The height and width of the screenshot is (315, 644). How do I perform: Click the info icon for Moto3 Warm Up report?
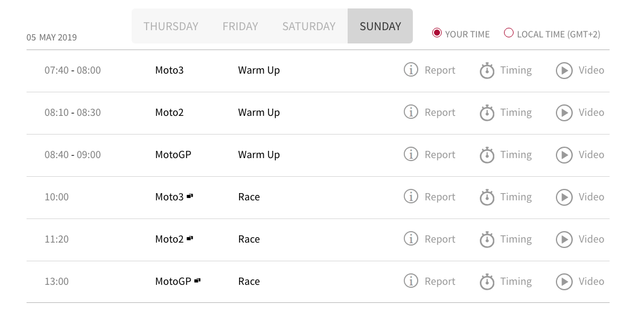pyautogui.click(x=411, y=70)
